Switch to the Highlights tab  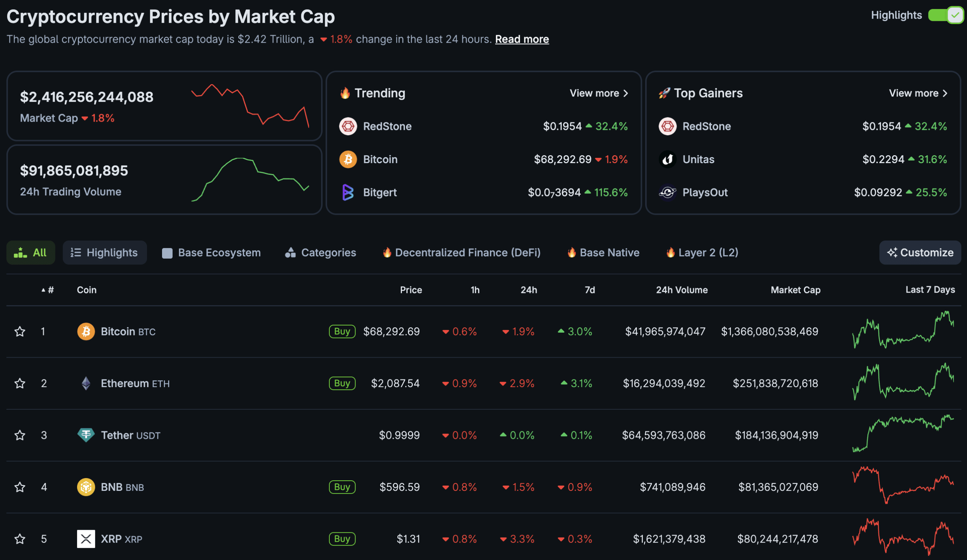click(x=104, y=252)
